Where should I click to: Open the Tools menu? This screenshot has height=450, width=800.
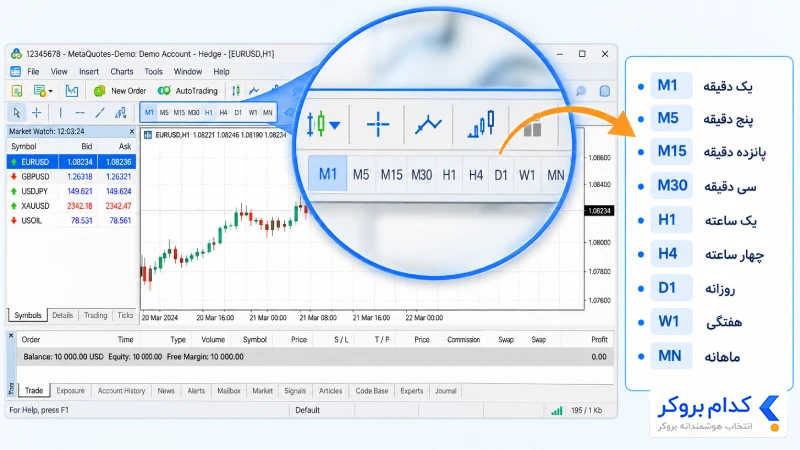pyautogui.click(x=153, y=71)
